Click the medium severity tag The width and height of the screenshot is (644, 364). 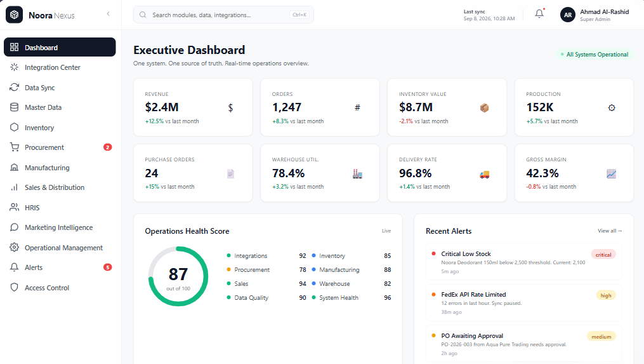coord(601,337)
